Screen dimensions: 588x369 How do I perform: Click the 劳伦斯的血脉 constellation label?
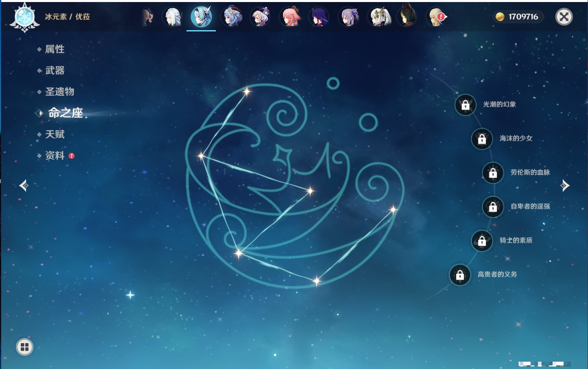tap(530, 172)
